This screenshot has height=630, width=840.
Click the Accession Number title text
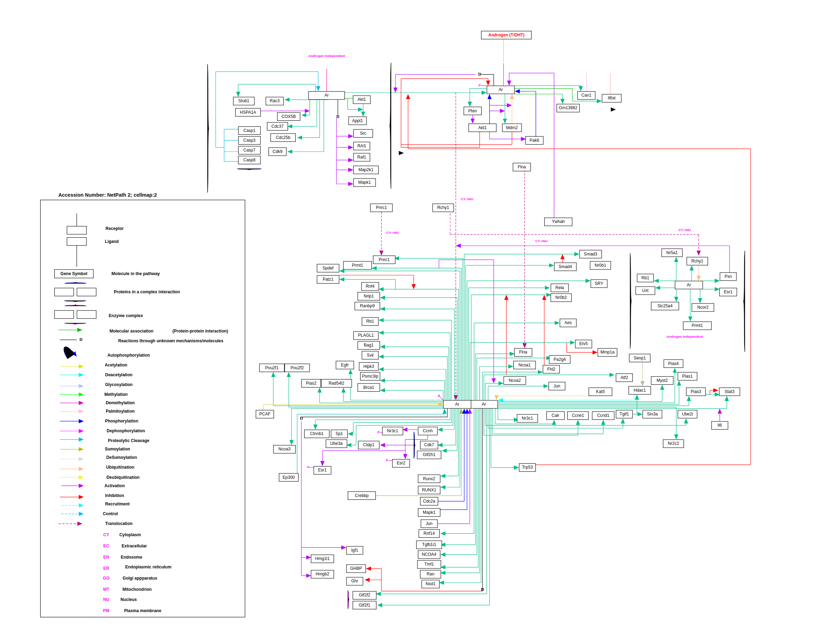[x=107, y=195]
